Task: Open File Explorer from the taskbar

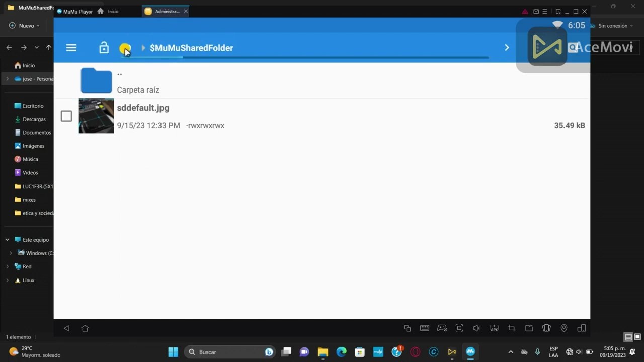Action: 323,352
